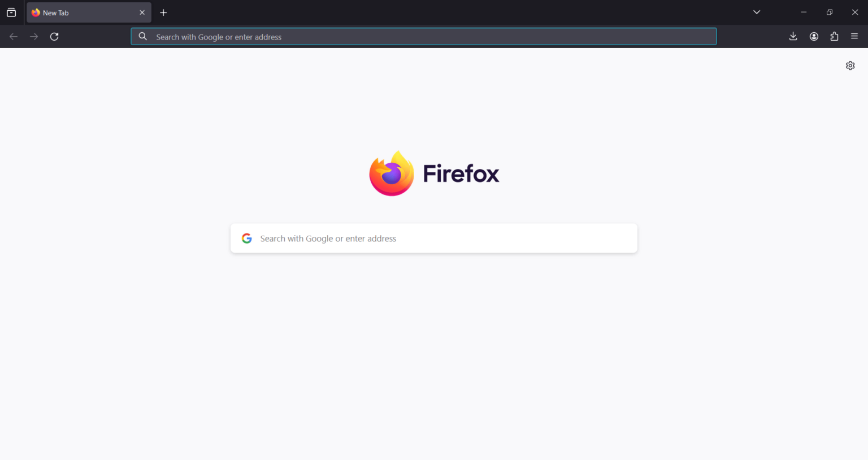Viewport: 868px width, 460px height.
Task: Click the account profile icon
Action: [x=814, y=36]
